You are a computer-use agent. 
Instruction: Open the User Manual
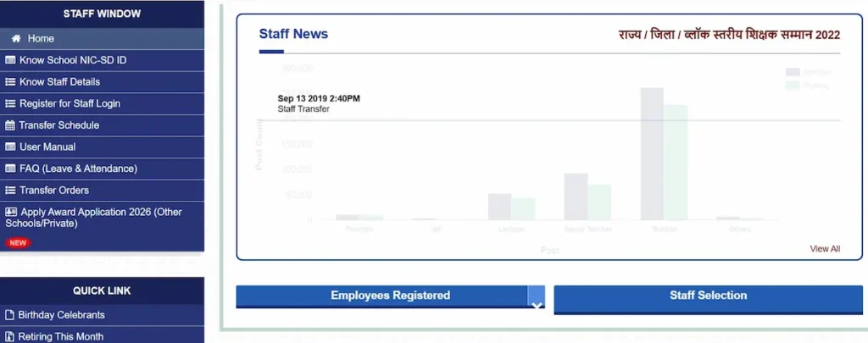coord(102,147)
